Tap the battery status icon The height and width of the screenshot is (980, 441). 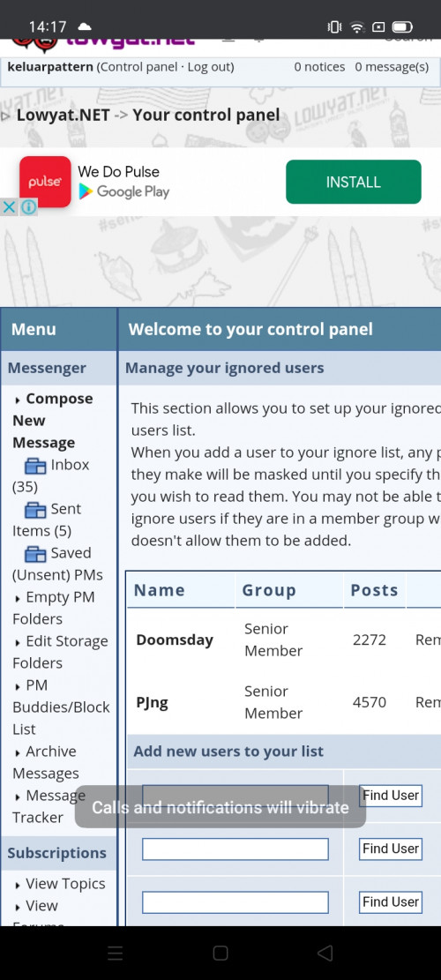pos(401,26)
